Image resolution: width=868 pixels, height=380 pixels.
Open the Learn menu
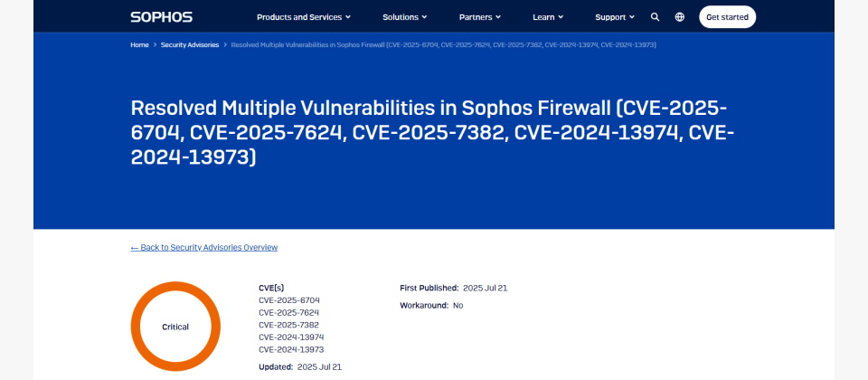(x=548, y=17)
